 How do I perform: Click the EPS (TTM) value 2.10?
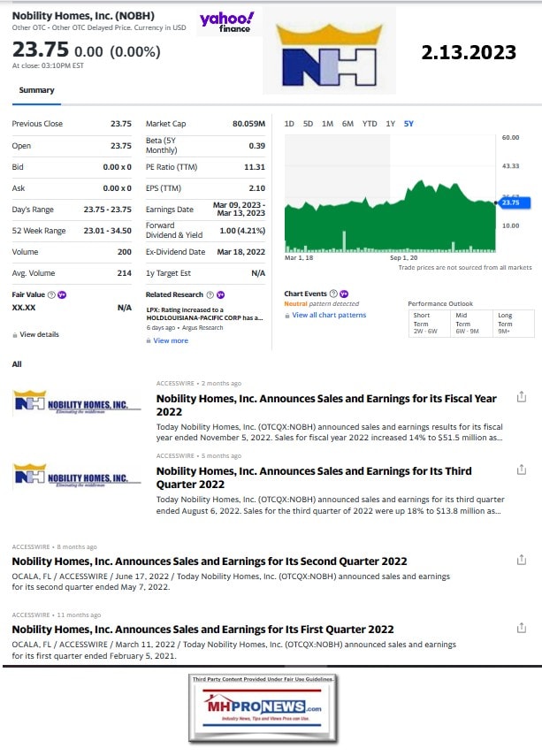pyautogui.click(x=257, y=188)
